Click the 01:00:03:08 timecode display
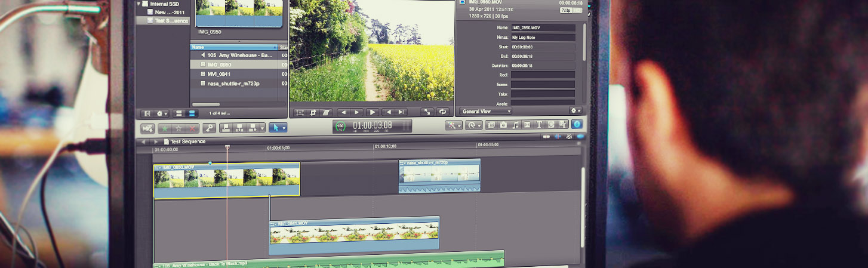 point(373,125)
